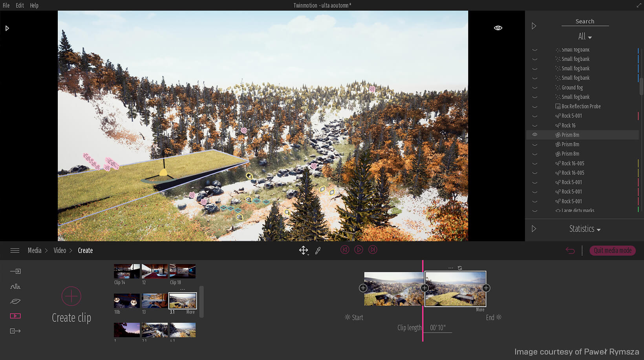Screen dimensions: 644x360
Task: Toggle visibility of Box Reflection Probe
Action: click(x=534, y=107)
